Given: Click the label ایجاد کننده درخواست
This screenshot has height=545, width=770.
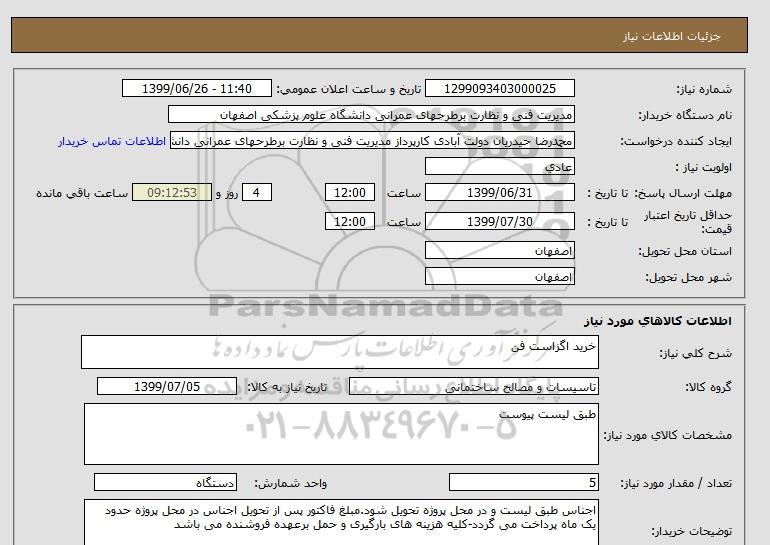Looking at the screenshot, I should [676, 141].
